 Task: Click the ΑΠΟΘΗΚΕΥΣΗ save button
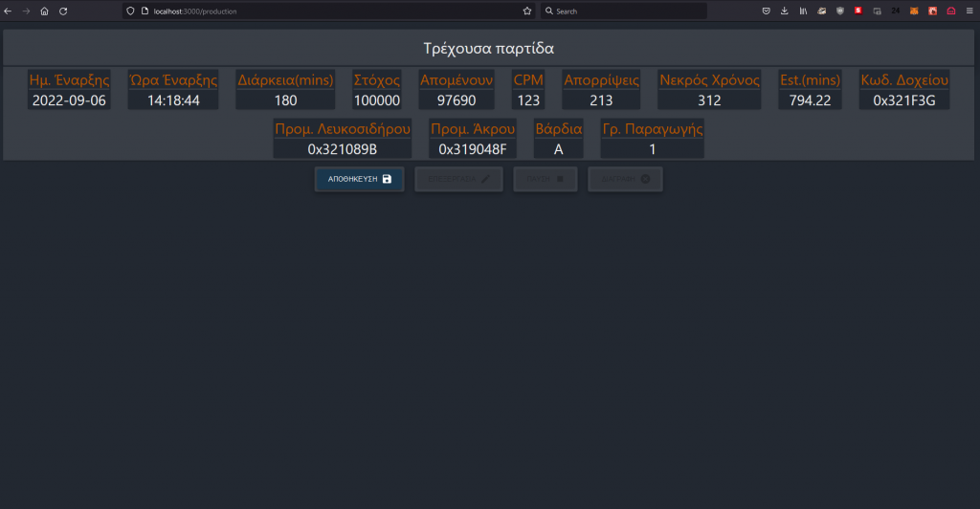click(359, 179)
